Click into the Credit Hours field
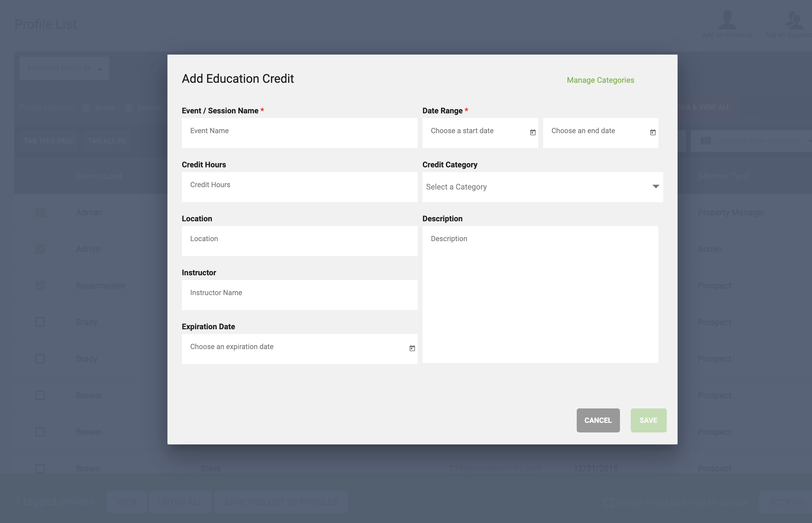The height and width of the screenshot is (523, 812). [x=299, y=187]
